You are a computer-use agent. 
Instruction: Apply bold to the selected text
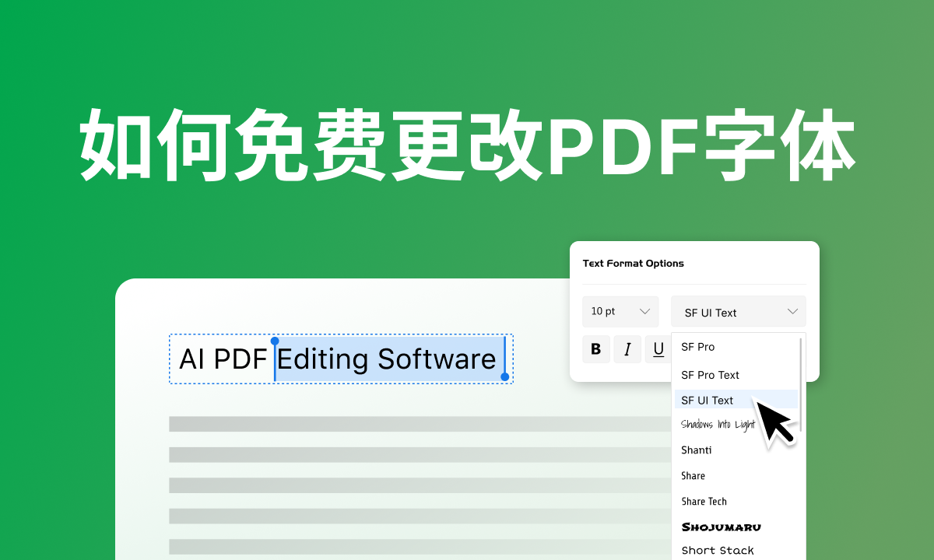coord(596,348)
